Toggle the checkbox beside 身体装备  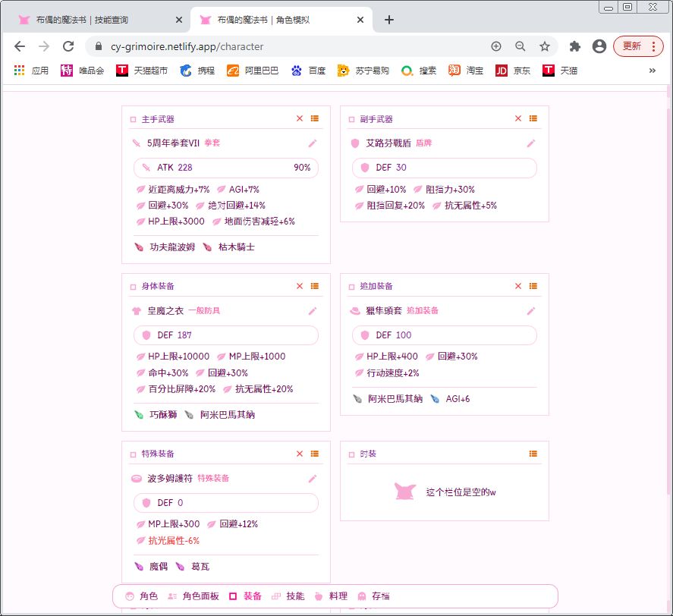(133, 287)
